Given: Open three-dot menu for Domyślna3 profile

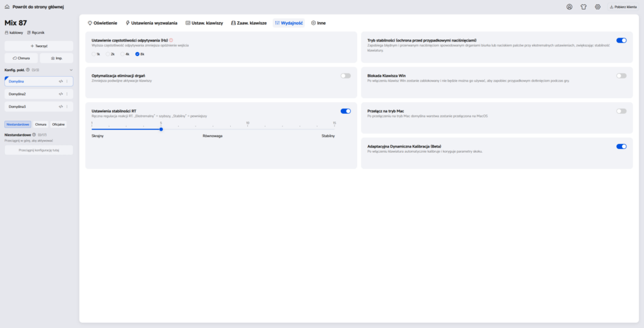Looking at the screenshot, I should (67, 106).
